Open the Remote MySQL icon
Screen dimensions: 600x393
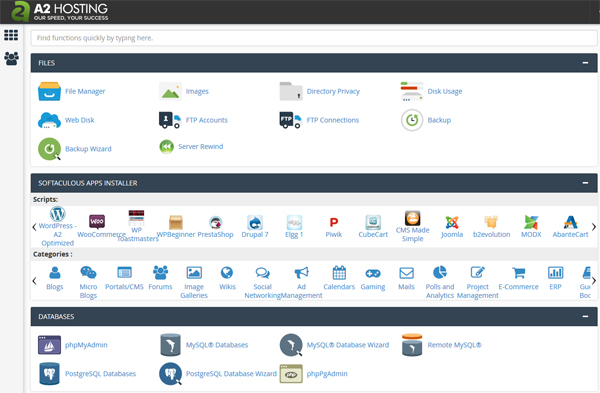point(412,345)
